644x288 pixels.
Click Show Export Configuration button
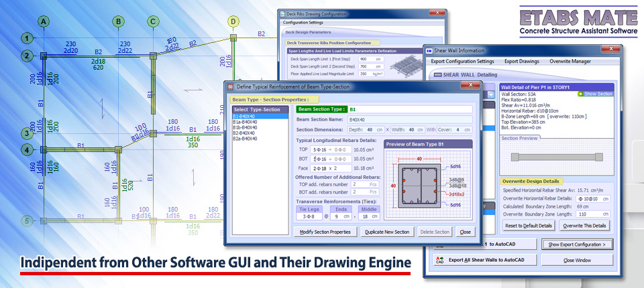click(577, 244)
